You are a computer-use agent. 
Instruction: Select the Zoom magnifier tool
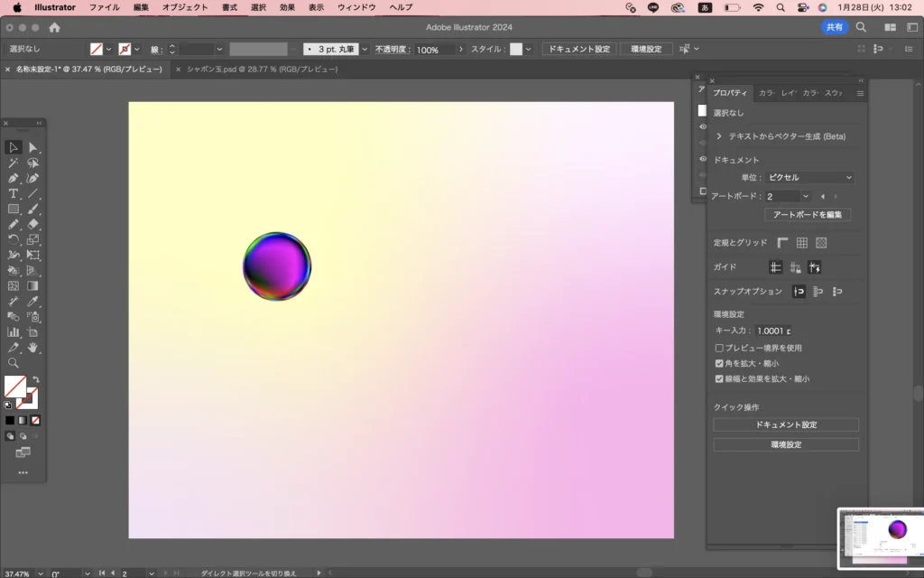click(x=14, y=362)
